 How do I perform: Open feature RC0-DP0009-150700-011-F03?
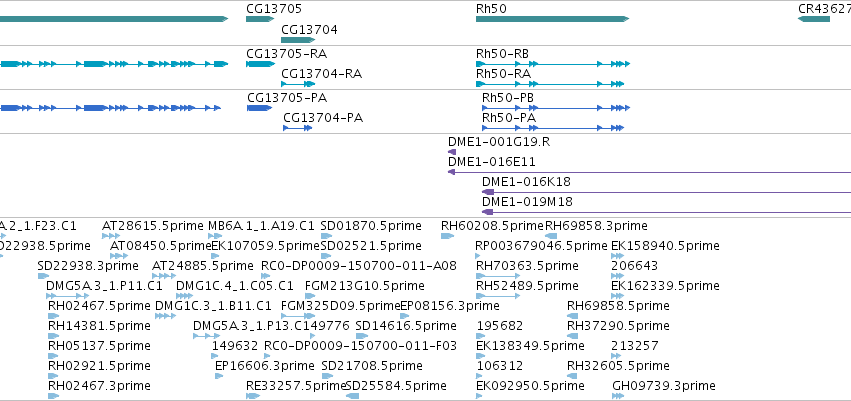point(268,357)
